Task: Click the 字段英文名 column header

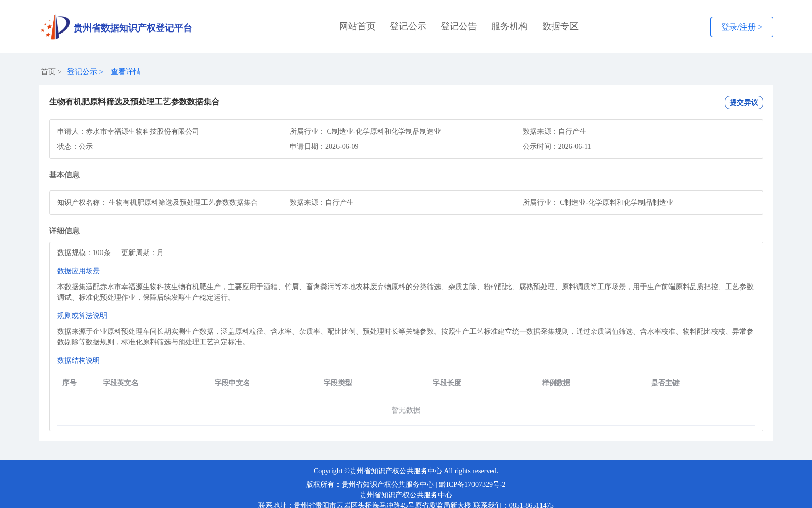Action: 121,383
